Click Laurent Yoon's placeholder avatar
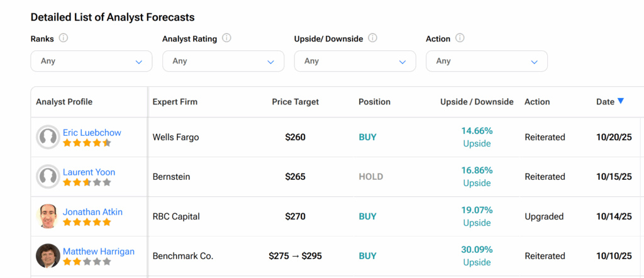Viewport: 644px width, 278px height. coord(48,177)
